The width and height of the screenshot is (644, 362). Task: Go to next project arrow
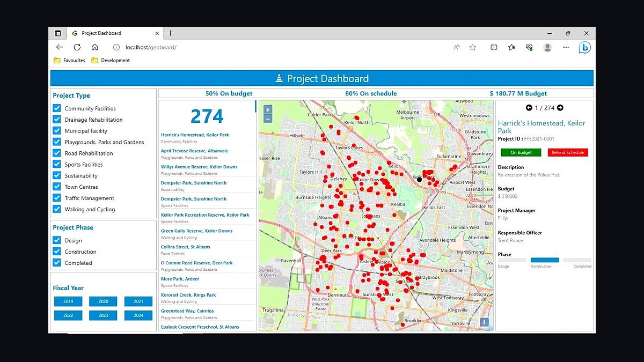click(560, 108)
